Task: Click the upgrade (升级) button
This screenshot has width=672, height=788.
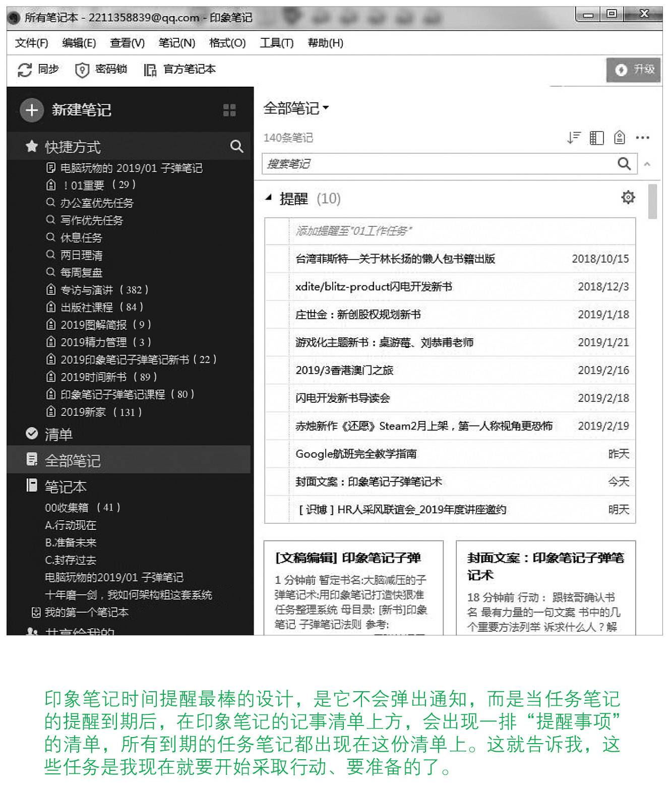Action: [x=634, y=70]
